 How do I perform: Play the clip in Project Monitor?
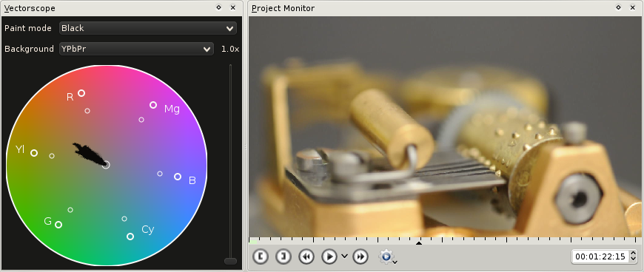tap(329, 256)
